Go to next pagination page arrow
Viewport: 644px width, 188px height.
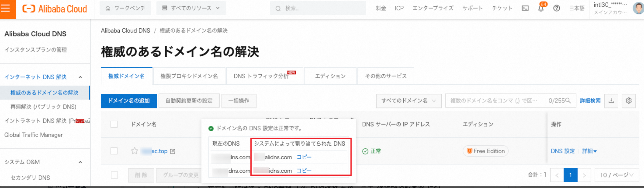tap(584, 175)
